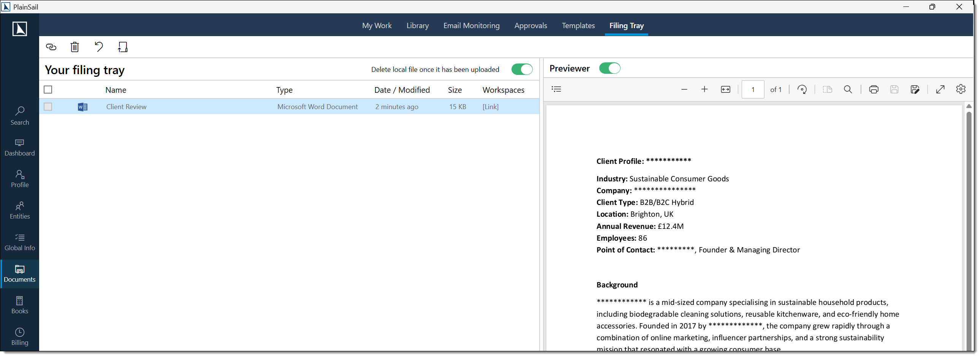Expand previewer to full screen
The width and height of the screenshot is (980, 357).
(940, 89)
